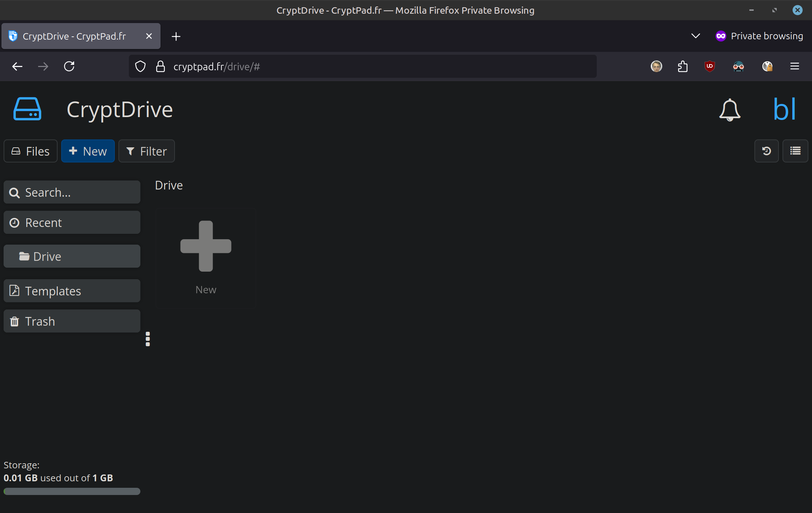This screenshot has width=812, height=513.
Task: Click the tracking protection shield
Action: (x=140, y=66)
